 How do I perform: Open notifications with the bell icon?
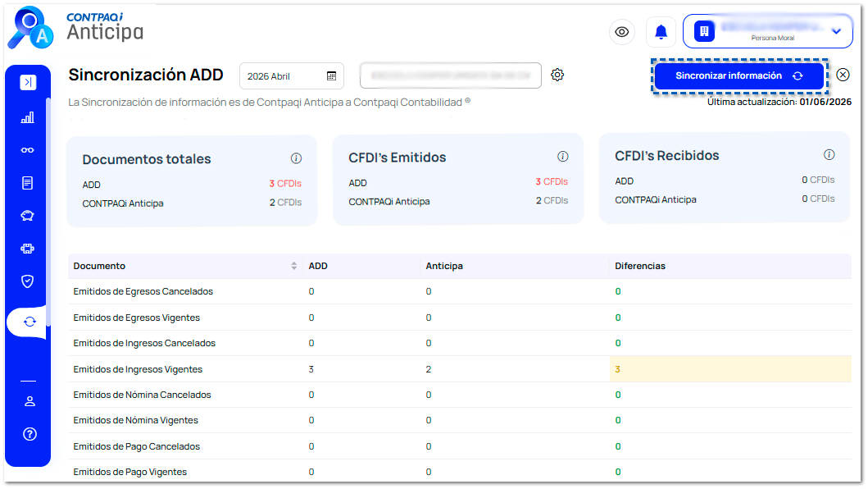[x=661, y=32]
